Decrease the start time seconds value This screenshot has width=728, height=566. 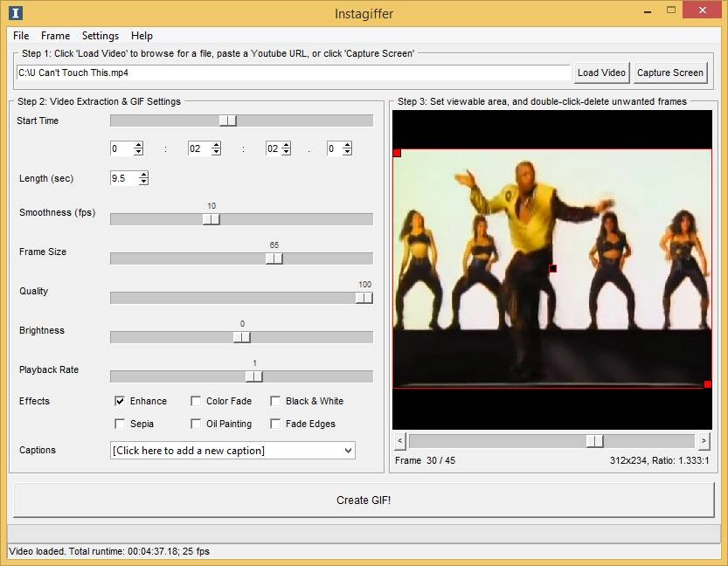point(287,152)
